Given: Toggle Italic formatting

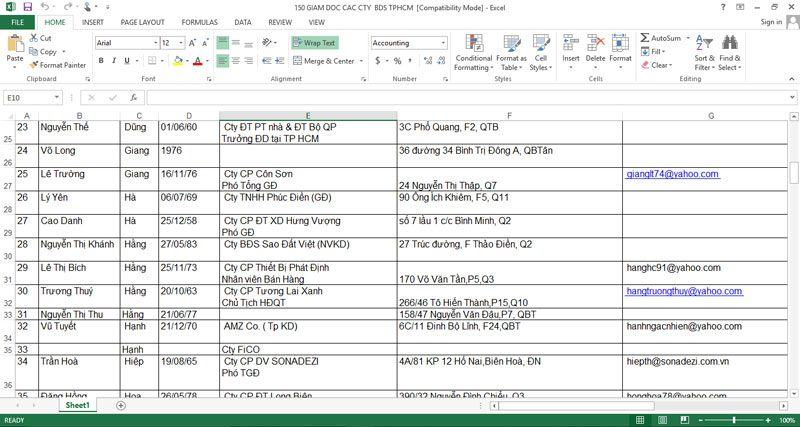Looking at the screenshot, I should click(114, 61).
